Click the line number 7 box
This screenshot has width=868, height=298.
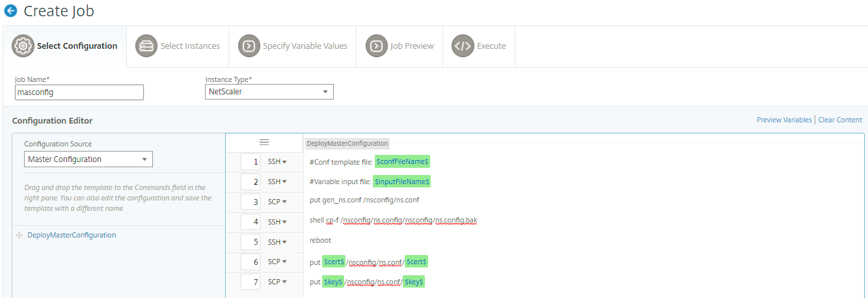tap(251, 282)
